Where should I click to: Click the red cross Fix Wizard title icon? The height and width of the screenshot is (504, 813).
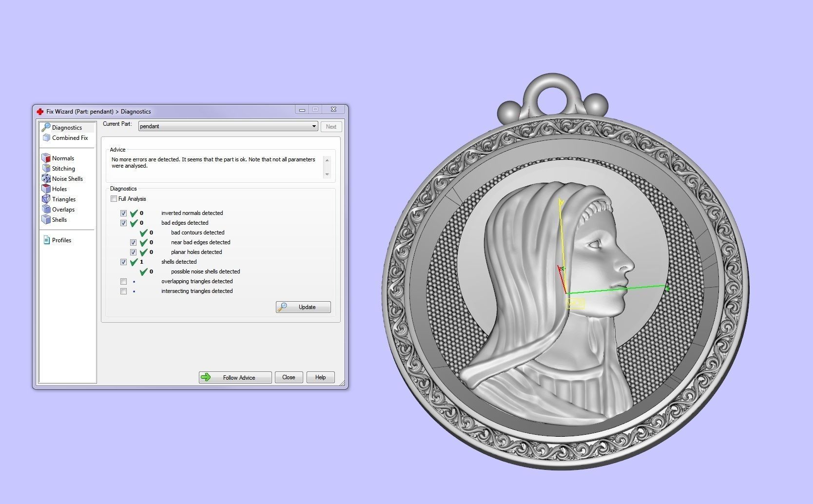tap(40, 112)
